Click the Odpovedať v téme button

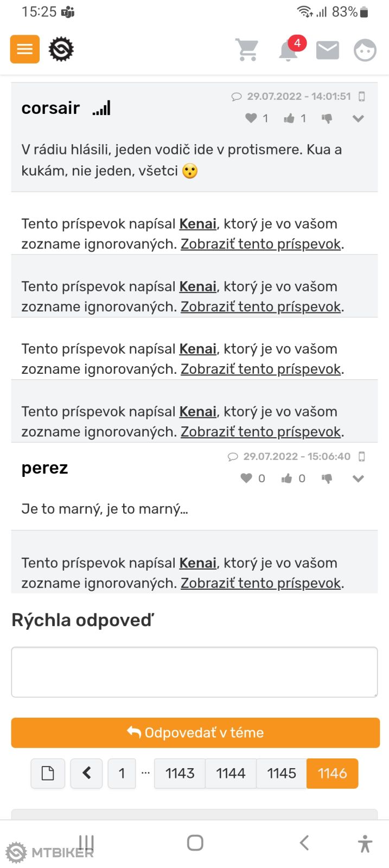point(195,733)
